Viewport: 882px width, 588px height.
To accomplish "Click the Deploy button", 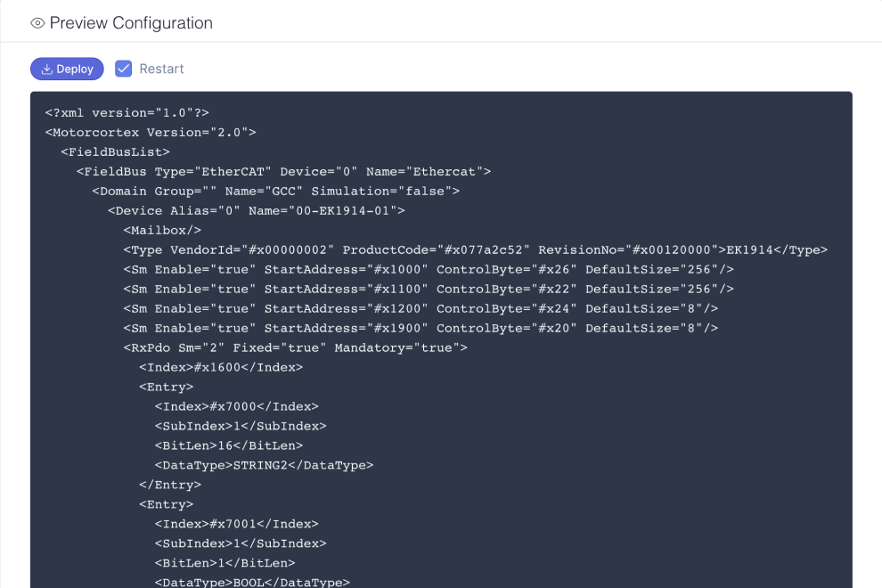I will (67, 69).
